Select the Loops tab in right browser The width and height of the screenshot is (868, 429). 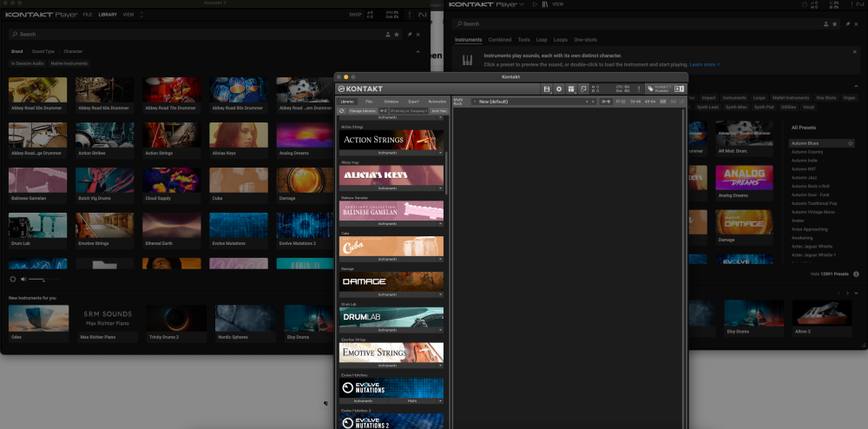[x=561, y=39]
